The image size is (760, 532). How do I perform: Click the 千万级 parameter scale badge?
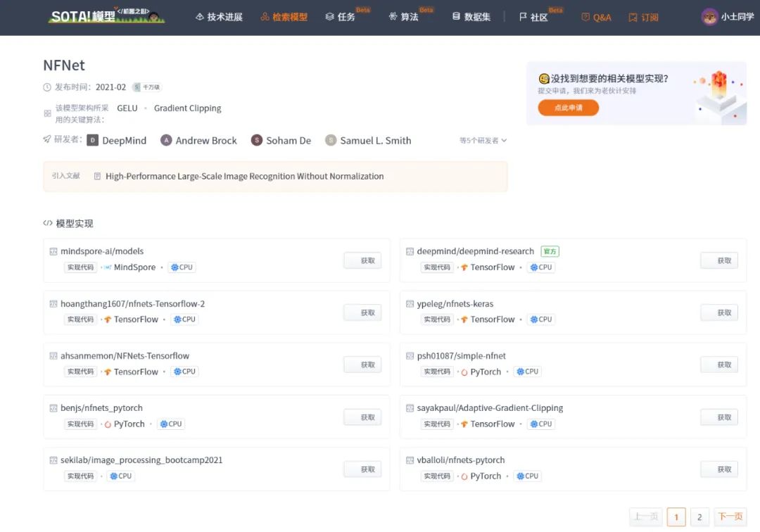coord(147,87)
